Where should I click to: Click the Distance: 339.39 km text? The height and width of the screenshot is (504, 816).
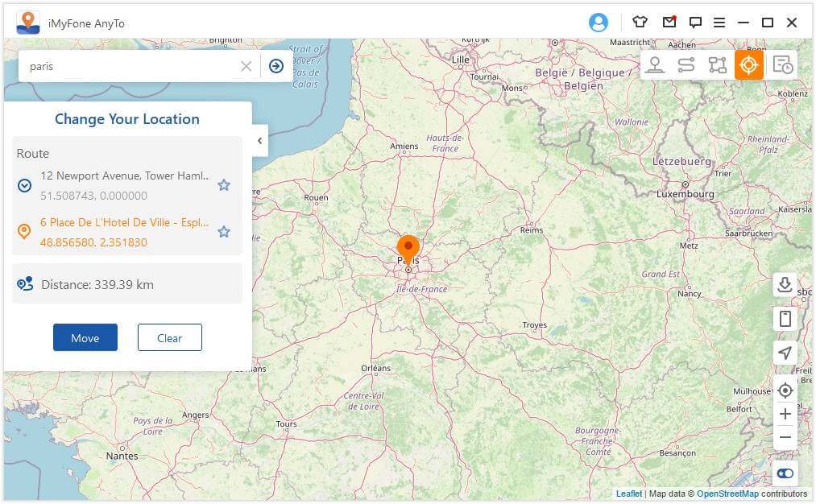point(97,284)
